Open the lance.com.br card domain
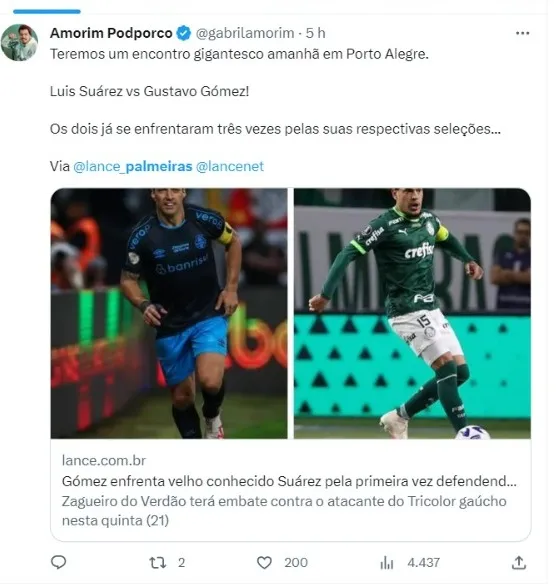This screenshot has height=584, width=559. [x=104, y=461]
